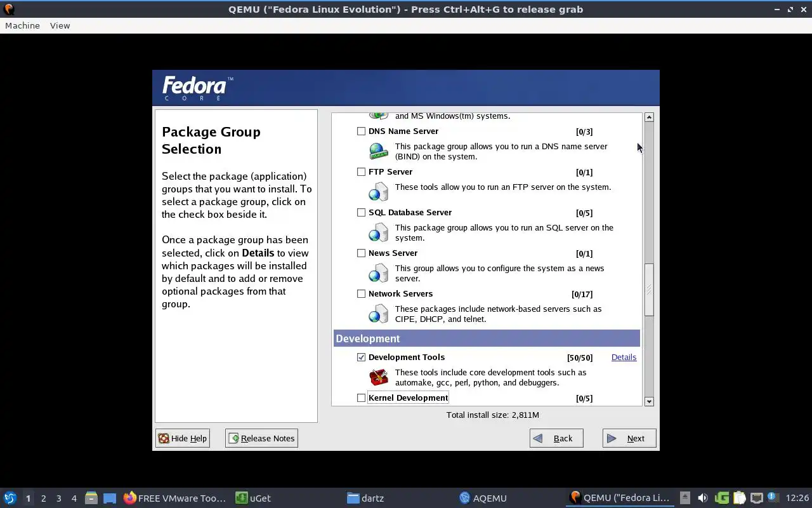The image size is (812, 508).
Task: Click the News Server icon
Action: [x=379, y=273]
